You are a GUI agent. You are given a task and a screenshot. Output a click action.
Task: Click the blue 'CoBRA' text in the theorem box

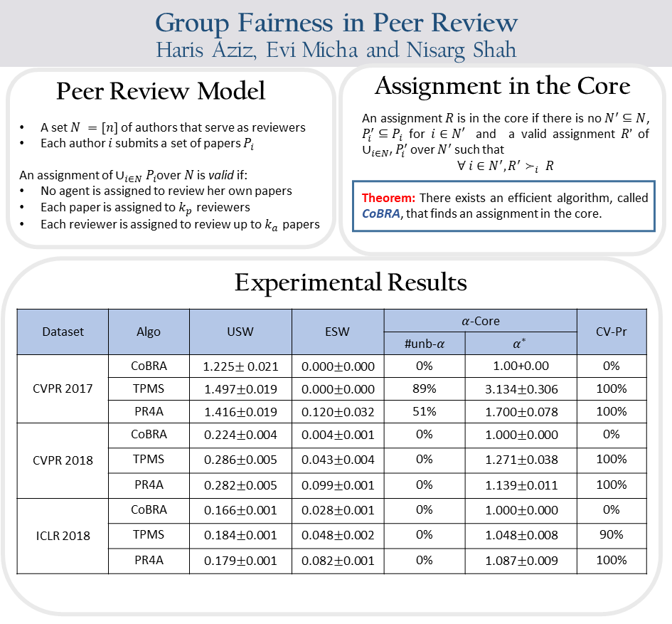[381, 213]
